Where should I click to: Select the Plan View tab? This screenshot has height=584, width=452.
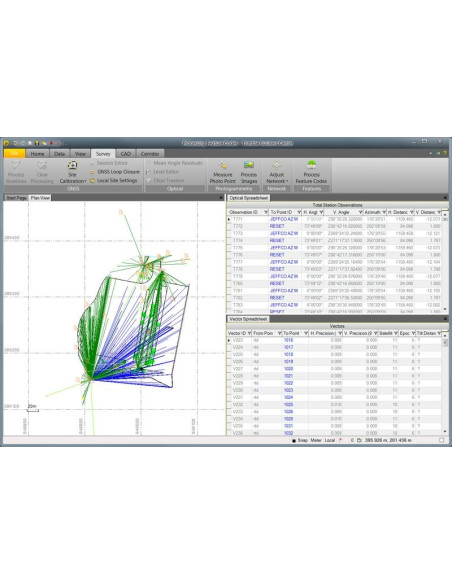(40, 198)
